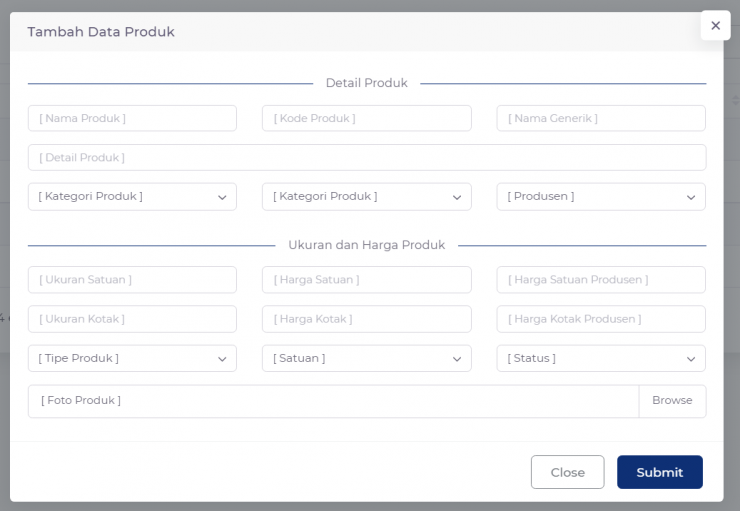The height and width of the screenshot is (511, 740).
Task: Focus the Kode Produk text field
Action: [367, 118]
